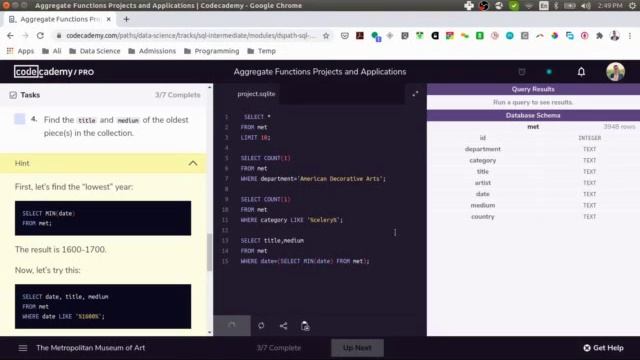Click the first hint code block
Image resolution: width=640 pixels, height=360 pixels.
pos(103,218)
